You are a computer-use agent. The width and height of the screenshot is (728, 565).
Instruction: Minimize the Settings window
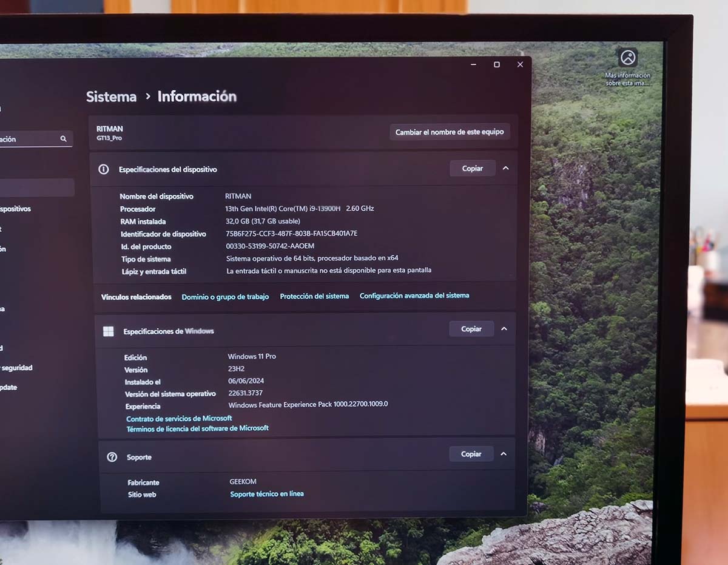pos(474,64)
